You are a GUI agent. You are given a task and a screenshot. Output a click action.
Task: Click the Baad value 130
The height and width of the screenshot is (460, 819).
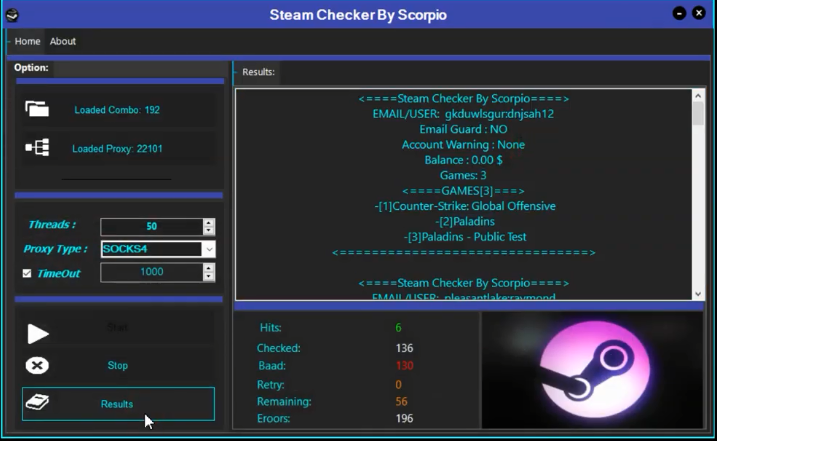click(x=404, y=366)
